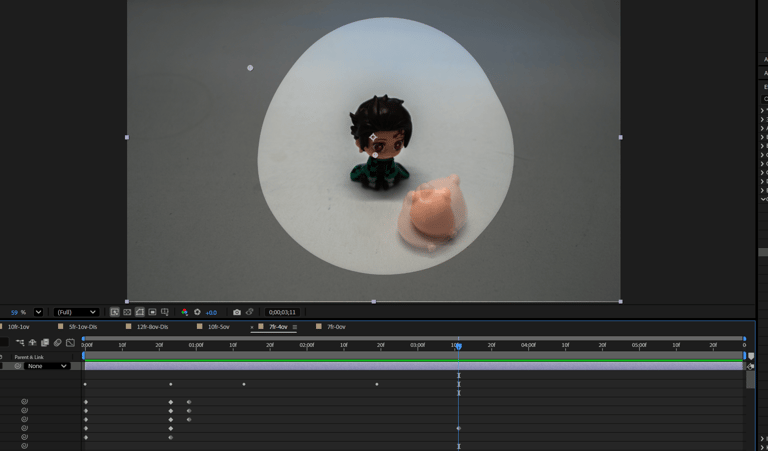Click the lavender layer duration bar
The width and height of the screenshot is (768, 451).
coord(414,366)
